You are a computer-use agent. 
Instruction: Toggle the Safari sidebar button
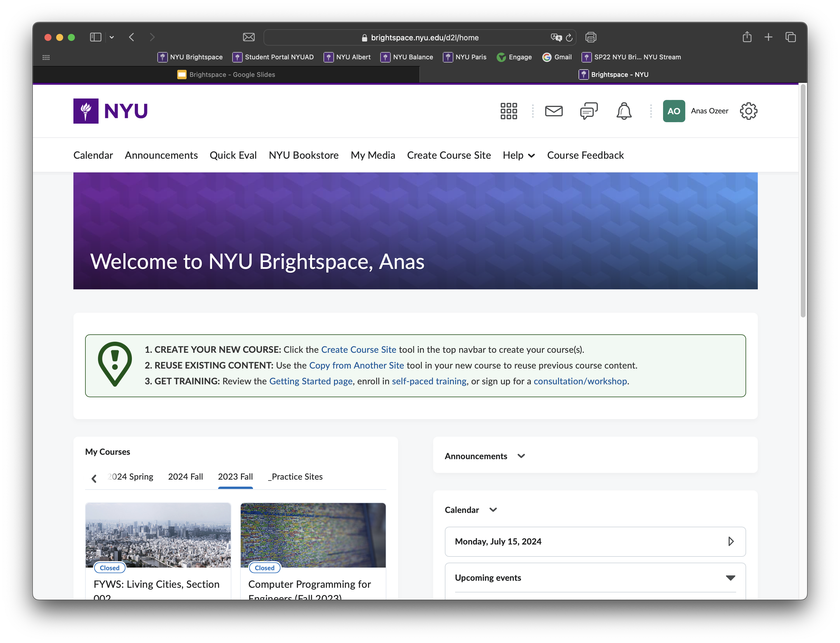(x=95, y=37)
